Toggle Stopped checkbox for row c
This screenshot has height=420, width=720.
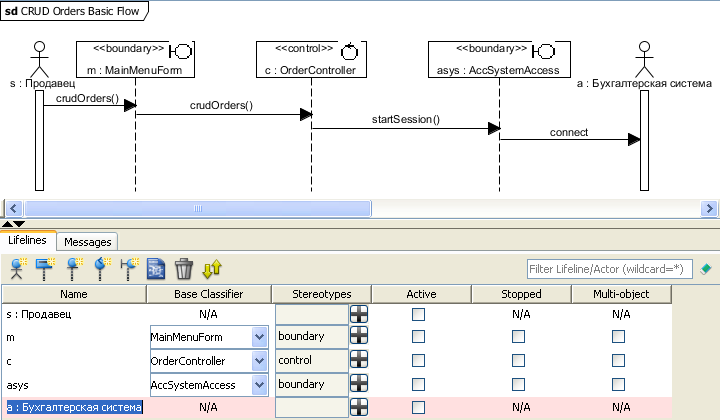(x=518, y=360)
